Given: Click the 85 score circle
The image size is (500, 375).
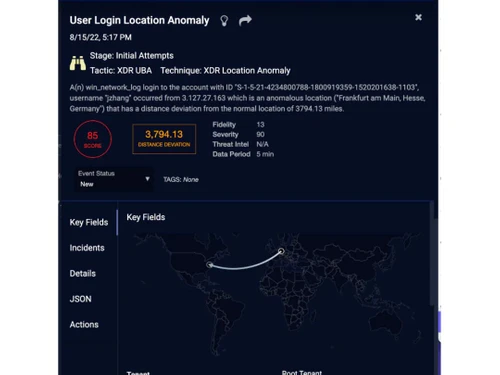Looking at the screenshot, I should [93, 139].
